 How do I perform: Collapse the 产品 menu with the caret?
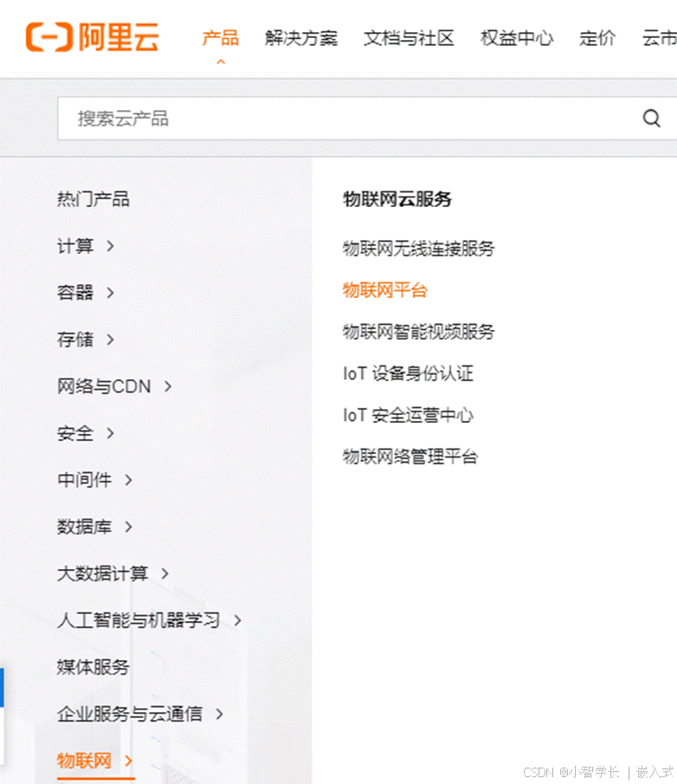tap(221, 62)
